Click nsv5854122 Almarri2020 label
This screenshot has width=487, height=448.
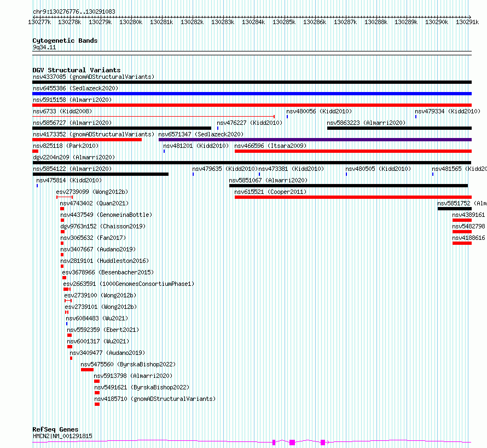pyautogui.click(x=72, y=169)
